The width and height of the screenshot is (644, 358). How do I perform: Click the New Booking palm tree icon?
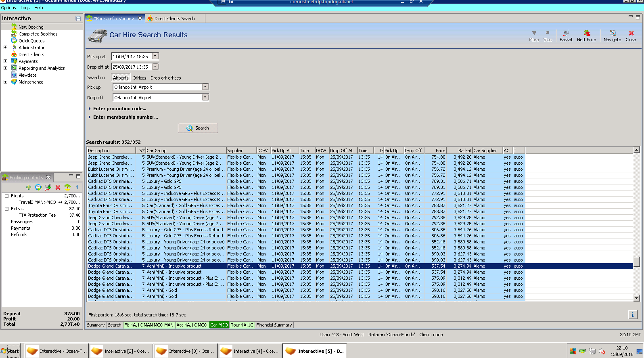point(14,27)
